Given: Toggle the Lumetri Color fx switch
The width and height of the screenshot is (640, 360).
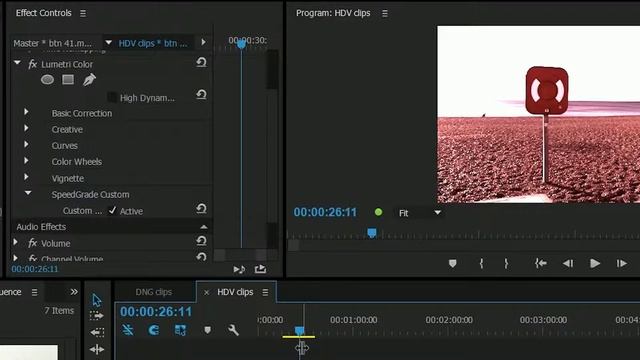Looking at the screenshot, I should pos(33,64).
